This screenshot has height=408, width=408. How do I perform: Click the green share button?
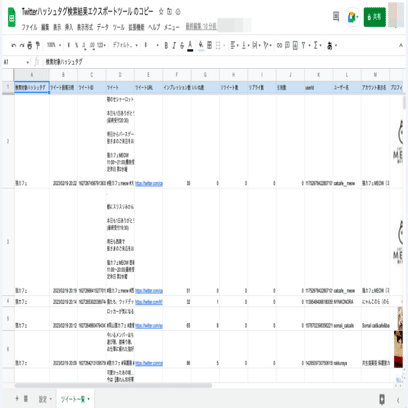pyautogui.click(x=375, y=17)
